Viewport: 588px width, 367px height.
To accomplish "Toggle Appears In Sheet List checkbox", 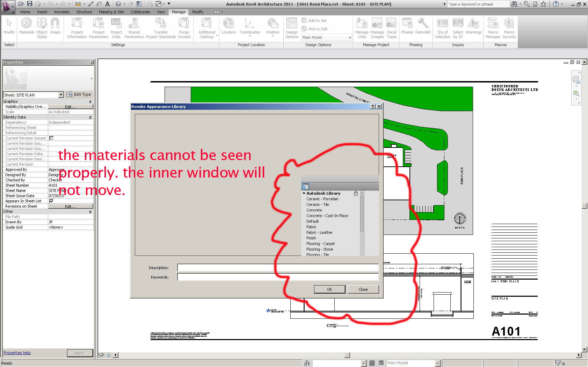I will [x=51, y=201].
